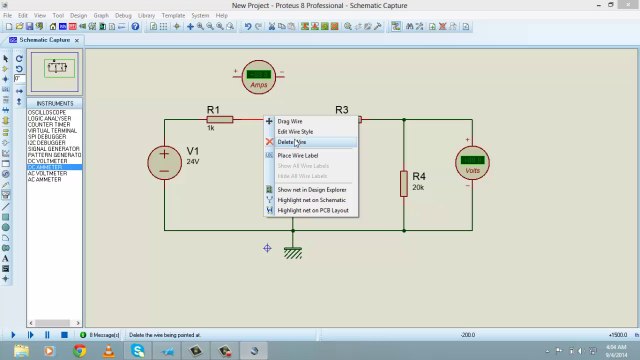Open Chrome from the taskbar
The image size is (640, 360).
[x=80, y=351]
